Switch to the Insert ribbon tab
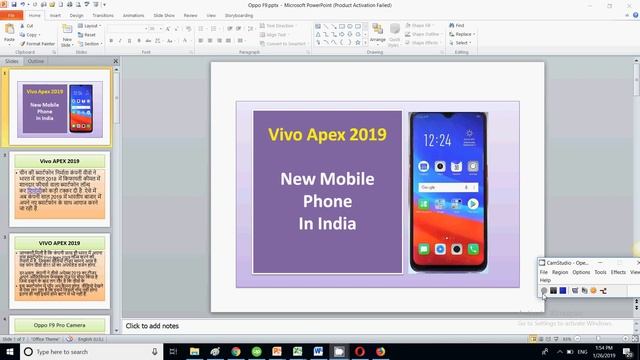 (55, 16)
